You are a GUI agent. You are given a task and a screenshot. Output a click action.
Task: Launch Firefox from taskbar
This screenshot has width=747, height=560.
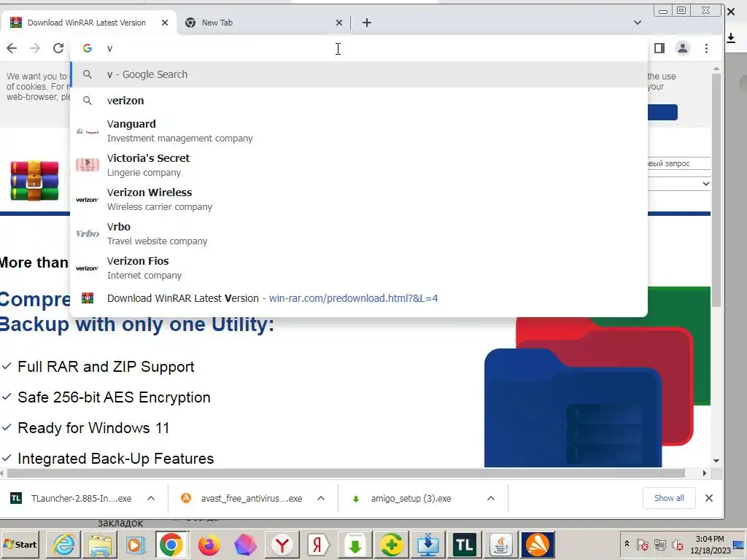(209, 545)
